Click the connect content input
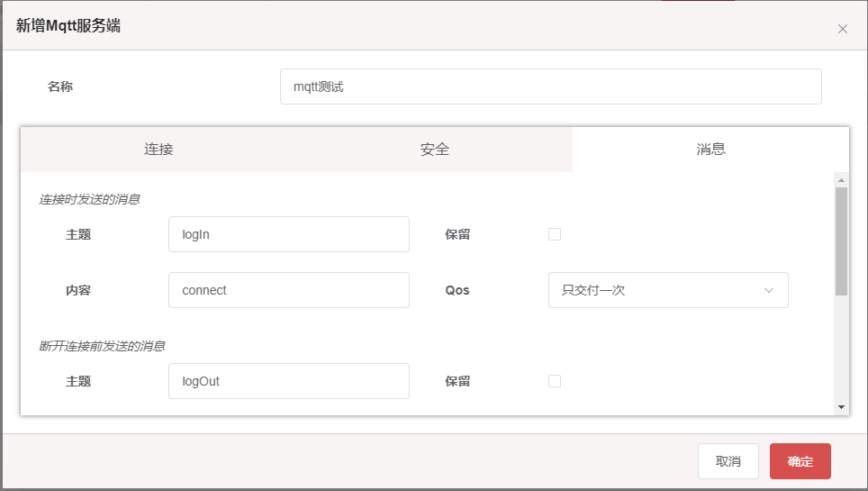The width and height of the screenshot is (868, 491). tap(289, 290)
